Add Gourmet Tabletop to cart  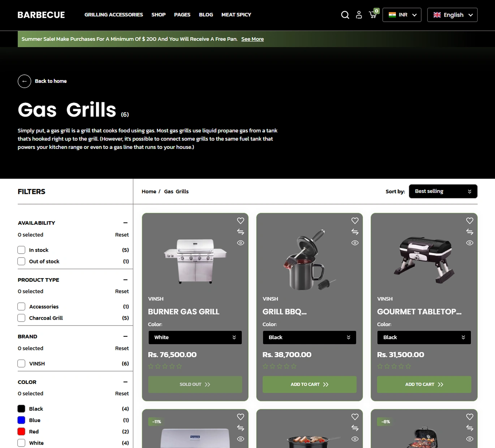point(424,384)
